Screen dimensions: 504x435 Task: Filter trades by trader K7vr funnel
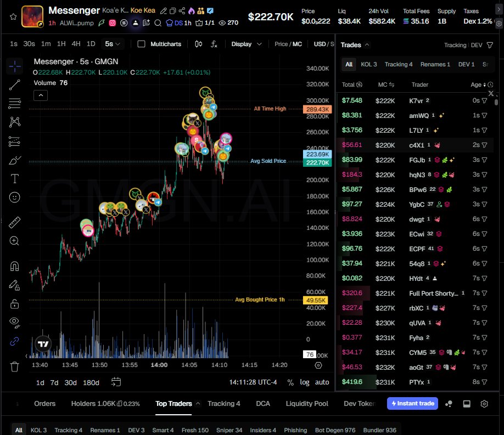(x=484, y=100)
